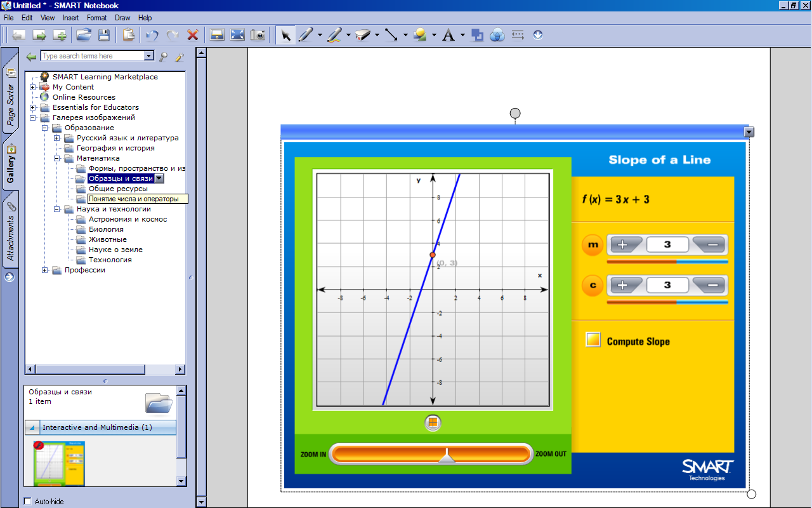This screenshot has width=812, height=508.
Task: Click the move toolbar arrows icon
Action: (x=518, y=35)
